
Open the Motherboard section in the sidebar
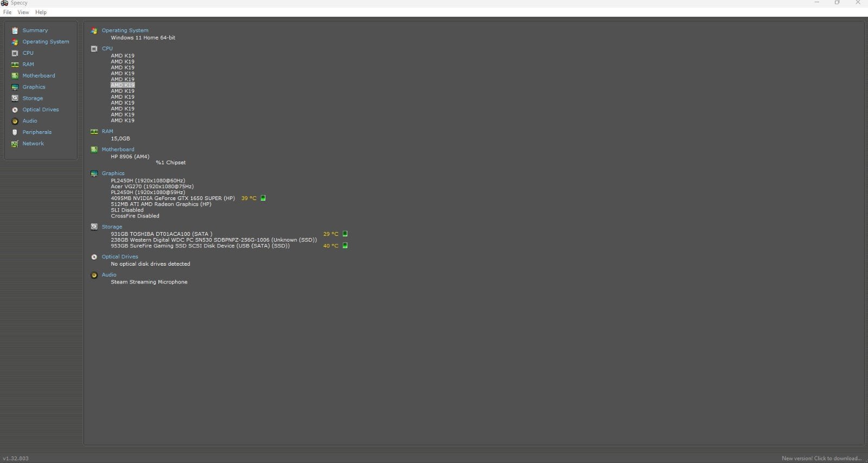click(x=39, y=76)
